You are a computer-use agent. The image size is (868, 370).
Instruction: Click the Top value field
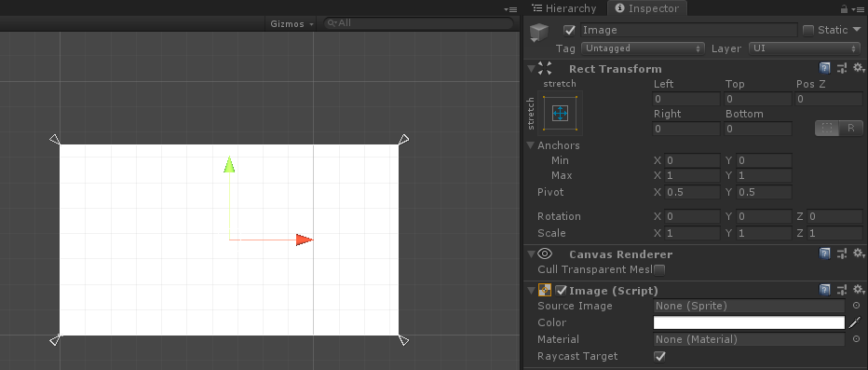click(758, 99)
